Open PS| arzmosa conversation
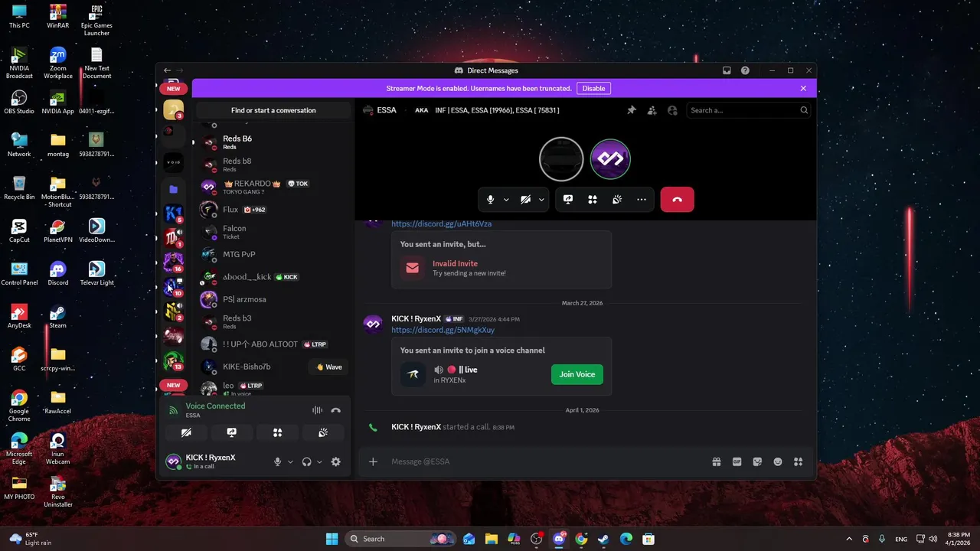The height and width of the screenshot is (551, 980). click(273, 299)
